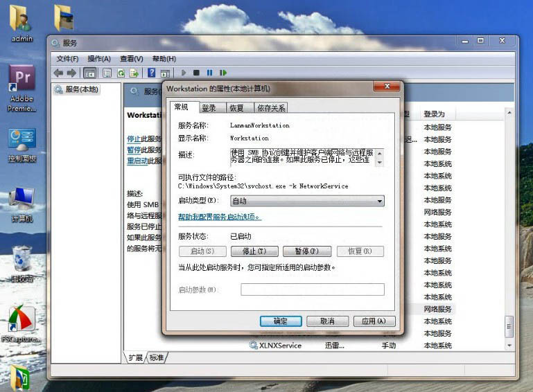Launch Adobe Premiere desktop shortcut
Screen dimensions: 533x392
pos(21,89)
